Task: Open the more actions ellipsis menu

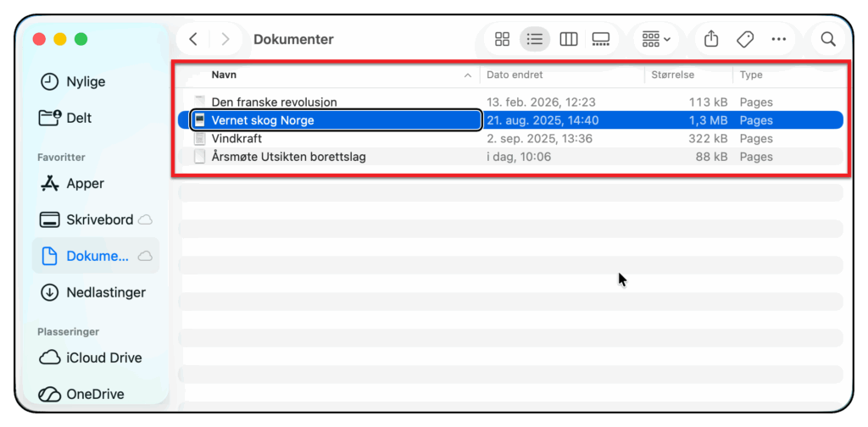Action: click(778, 39)
